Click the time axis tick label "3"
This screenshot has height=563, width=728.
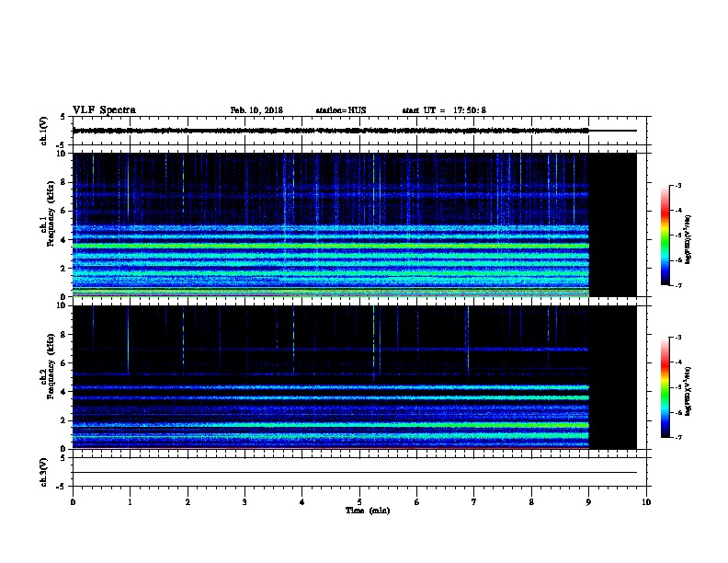click(245, 502)
